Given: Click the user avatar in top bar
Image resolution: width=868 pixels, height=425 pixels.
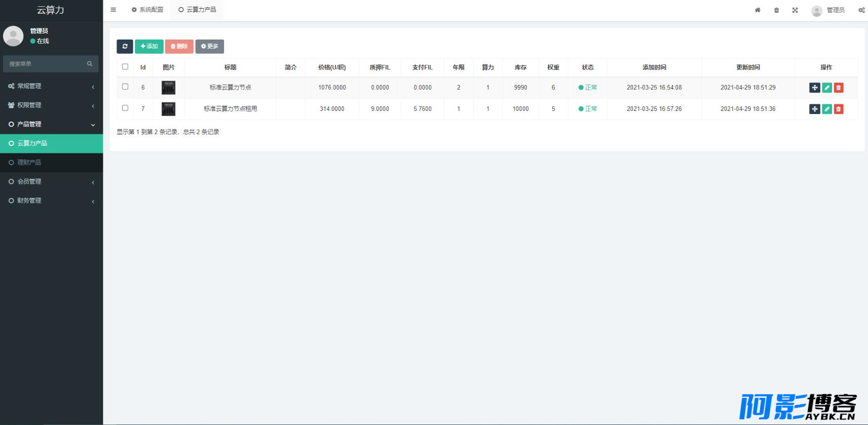Looking at the screenshot, I should [816, 11].
